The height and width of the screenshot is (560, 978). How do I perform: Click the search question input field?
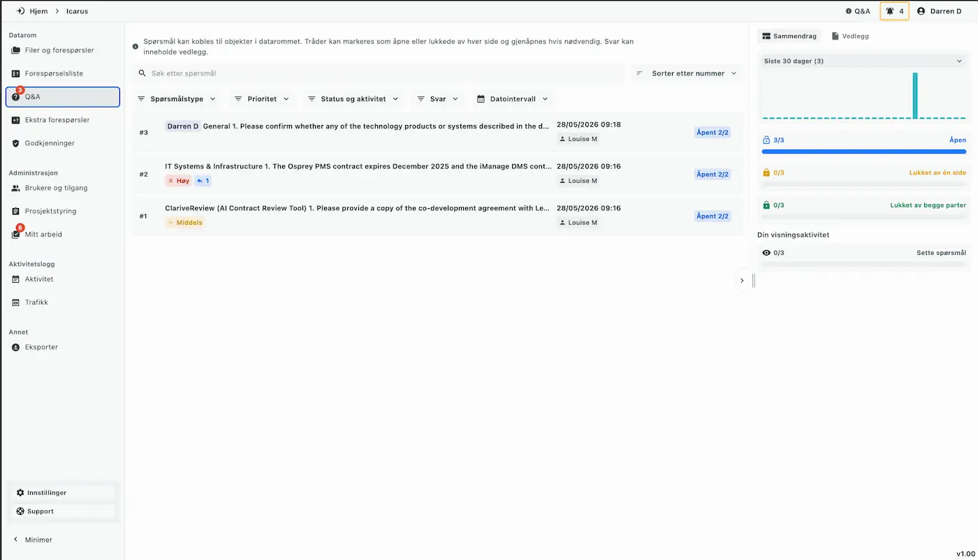(x=379, y=73)
